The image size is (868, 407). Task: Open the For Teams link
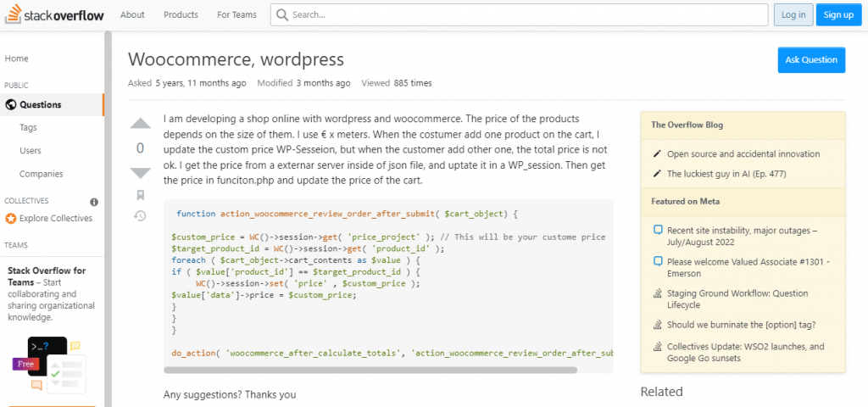[236, 15]
